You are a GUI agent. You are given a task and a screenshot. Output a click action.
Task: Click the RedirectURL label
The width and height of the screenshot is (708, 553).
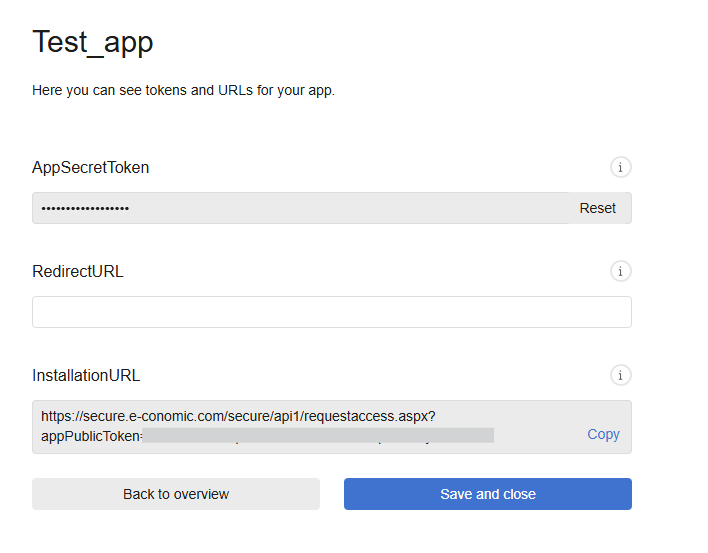(x=78, y=271)
